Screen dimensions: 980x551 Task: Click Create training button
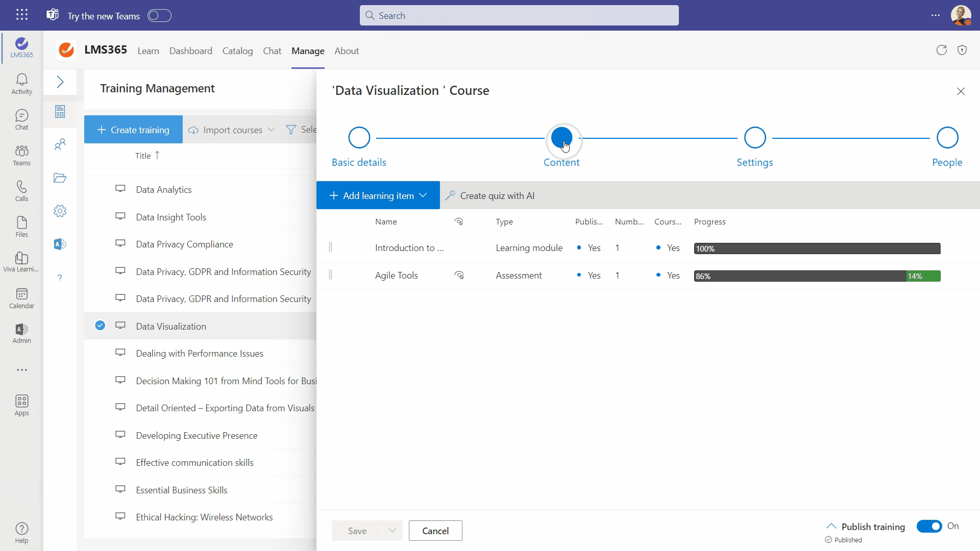tap(133, 130)
